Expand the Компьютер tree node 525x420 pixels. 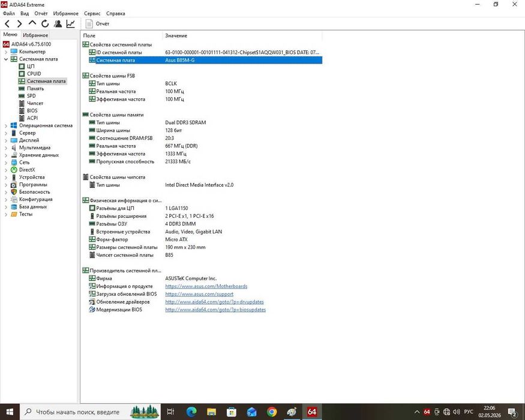click(5, 52)
